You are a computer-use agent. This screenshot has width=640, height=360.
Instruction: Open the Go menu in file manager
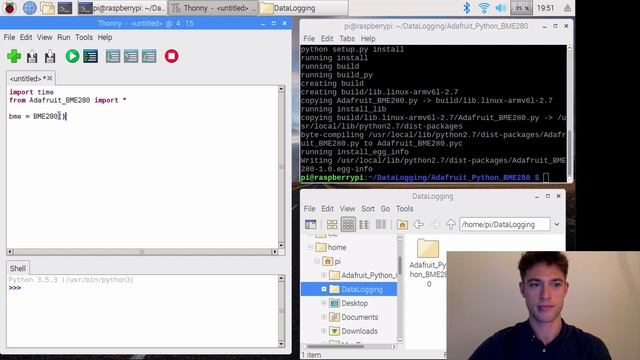tap(385, 209)
